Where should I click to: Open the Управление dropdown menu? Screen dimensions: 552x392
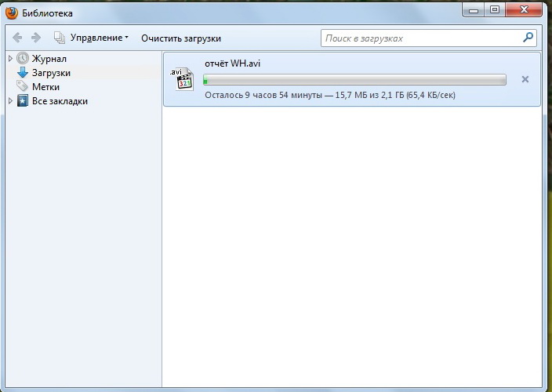pyautogui.click(x=100, y=38)
